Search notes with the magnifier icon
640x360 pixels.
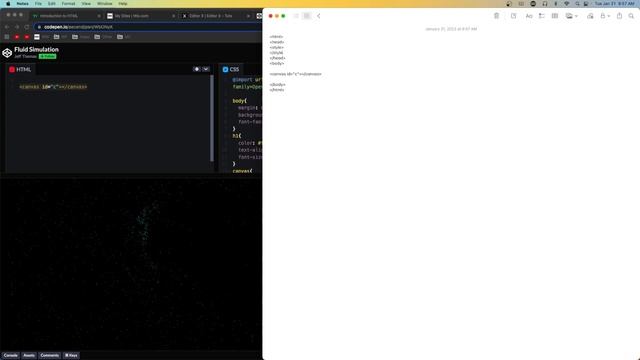pyautogui.click(x=631, y=16)
